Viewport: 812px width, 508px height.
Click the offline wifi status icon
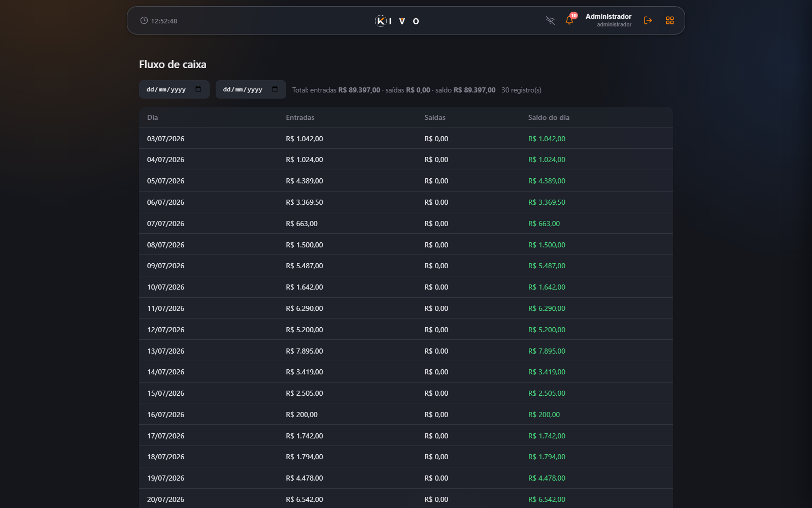550,20
